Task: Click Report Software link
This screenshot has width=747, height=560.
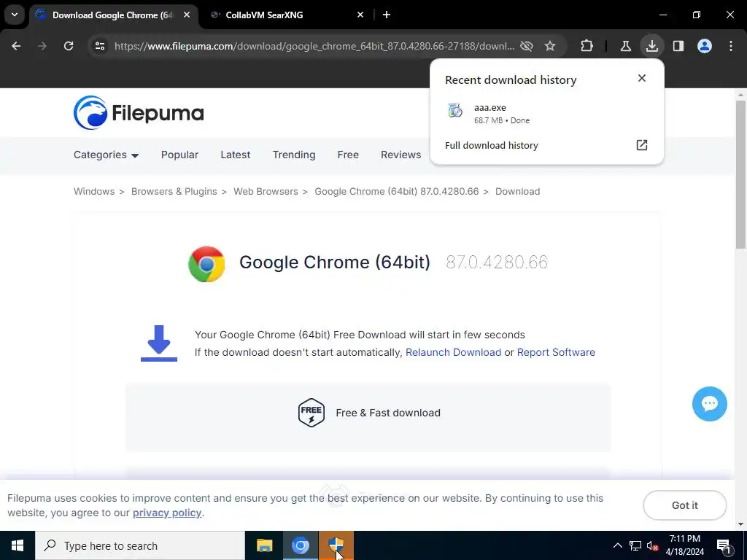Action: [x=556, y=352]
